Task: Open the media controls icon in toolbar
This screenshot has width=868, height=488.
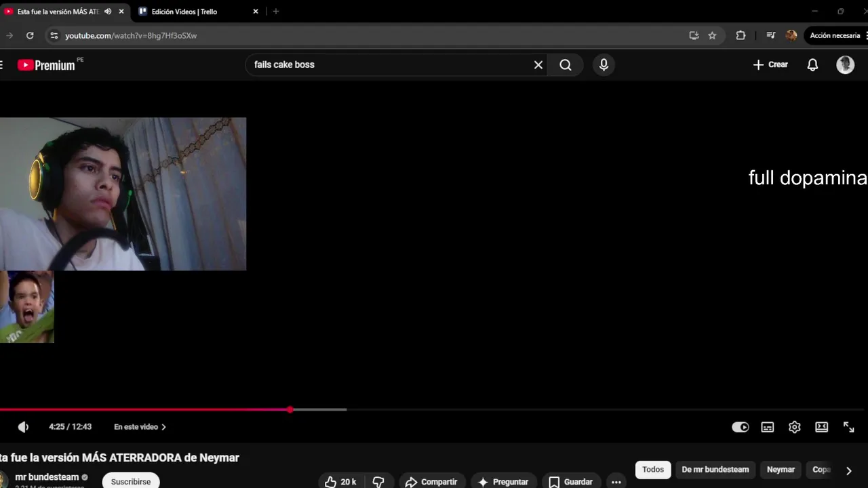Action: (x=770, y=35)
